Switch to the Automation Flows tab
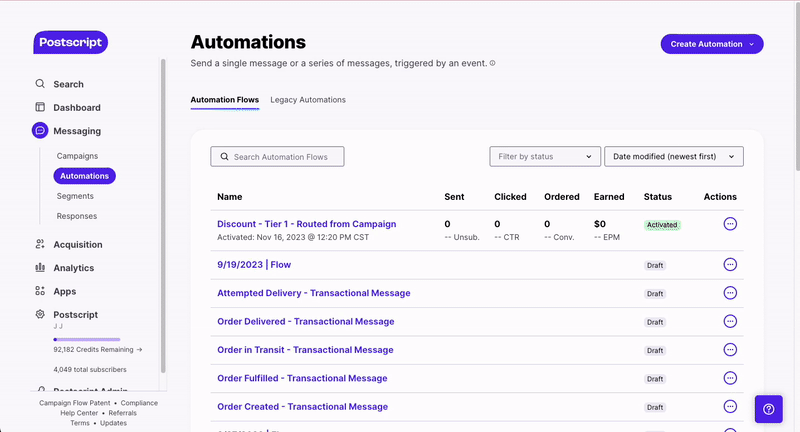800x432 pixels. 224,99
